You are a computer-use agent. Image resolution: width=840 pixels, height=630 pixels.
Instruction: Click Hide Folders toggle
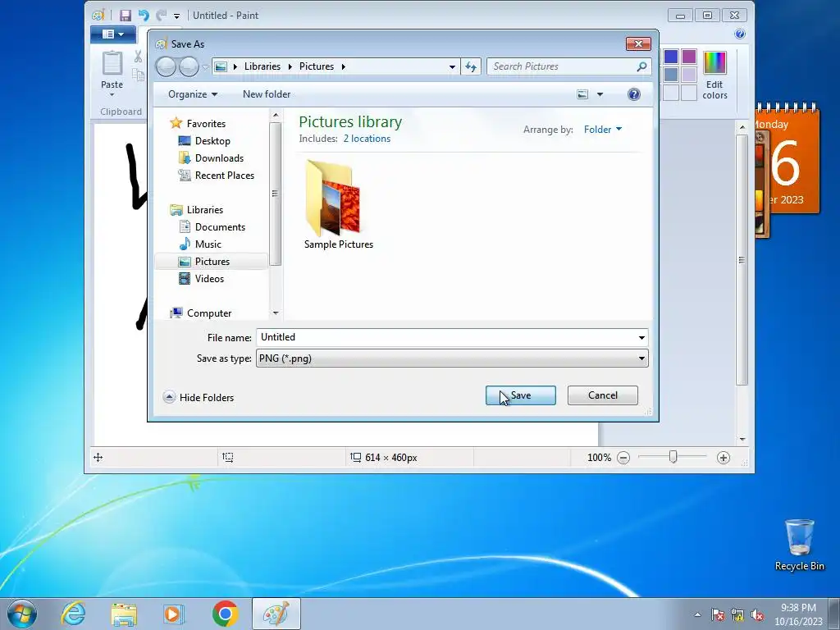click(199, 398)
